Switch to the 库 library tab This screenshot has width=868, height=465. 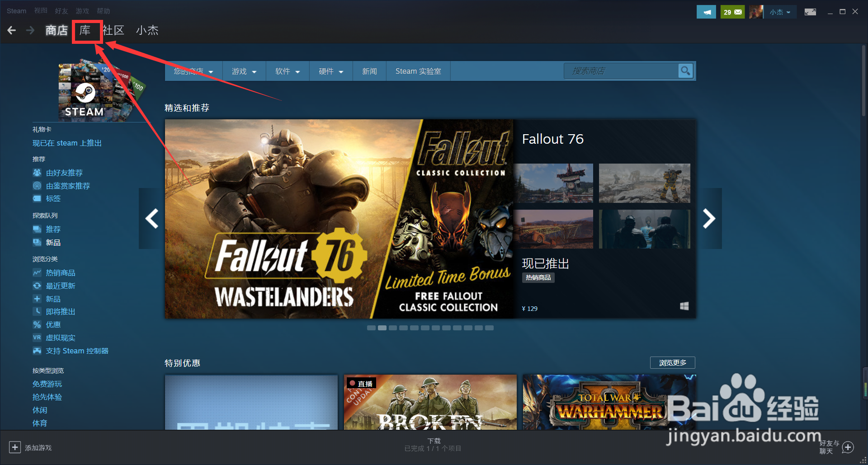(x=85, y=30)
